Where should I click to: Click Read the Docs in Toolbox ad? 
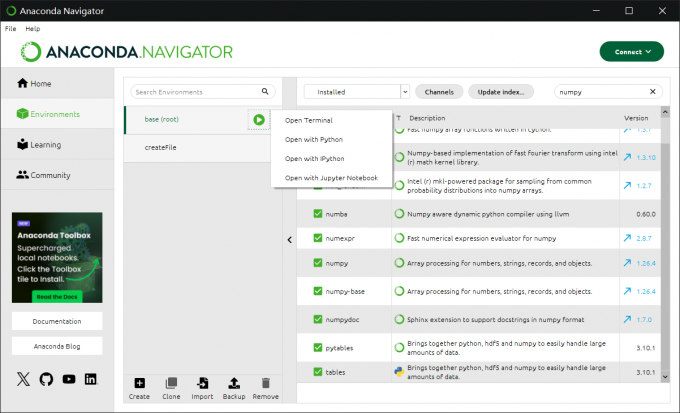click(57, 297)
